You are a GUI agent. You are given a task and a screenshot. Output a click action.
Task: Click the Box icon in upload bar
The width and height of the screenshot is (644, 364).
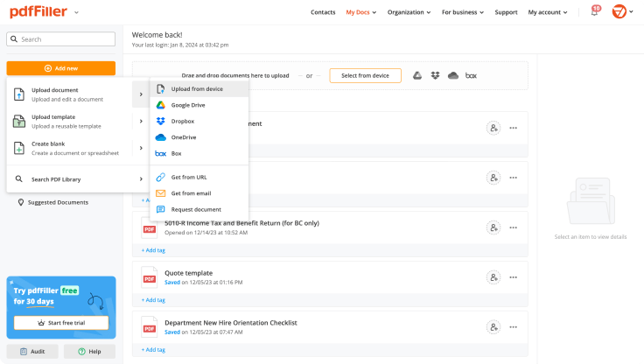[x=471, y=76]
